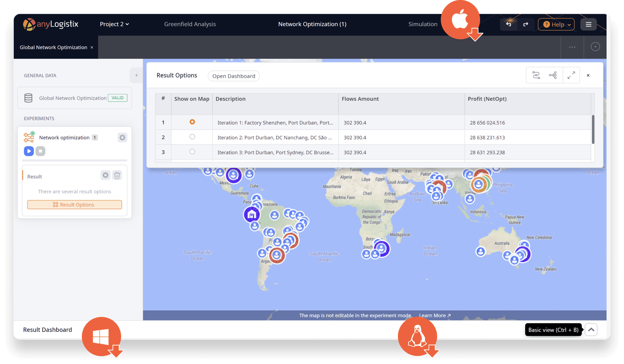Expand the Help dropdown
The width and height of the screenshot is (624, 364).
click(x=556, y=24)
